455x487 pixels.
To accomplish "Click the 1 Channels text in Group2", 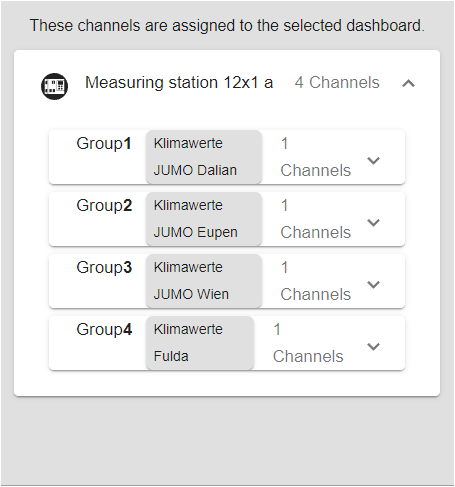I will pyautogui.click(x=316, y=219).
